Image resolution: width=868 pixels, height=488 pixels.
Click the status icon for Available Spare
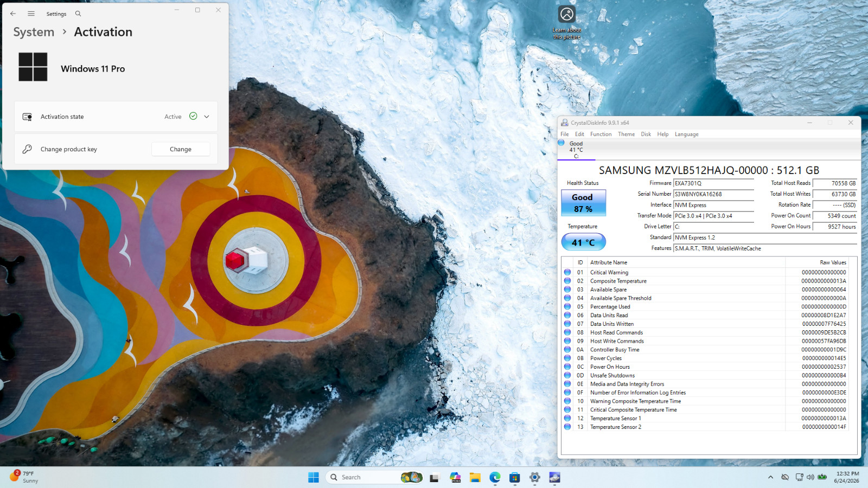tap(567, 290)
